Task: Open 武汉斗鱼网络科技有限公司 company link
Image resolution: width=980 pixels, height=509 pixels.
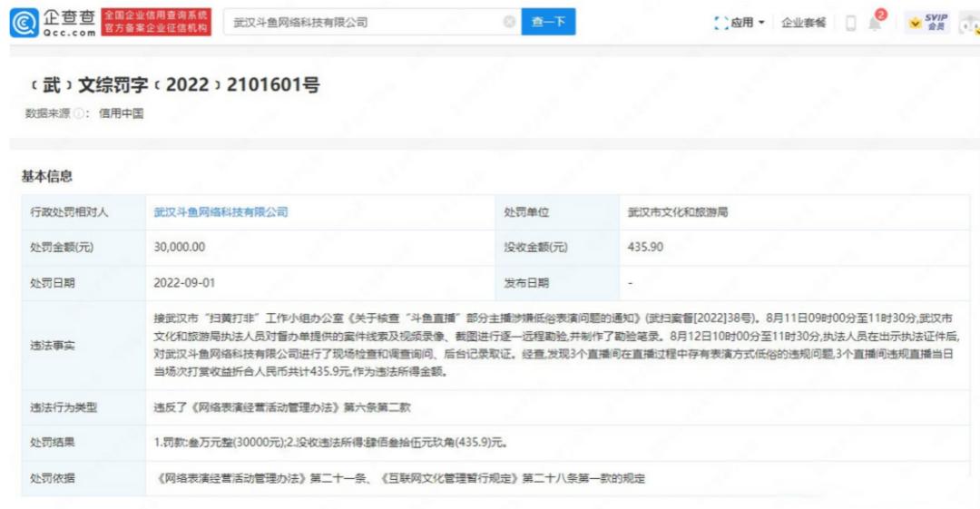Action: tap(220, 212)
